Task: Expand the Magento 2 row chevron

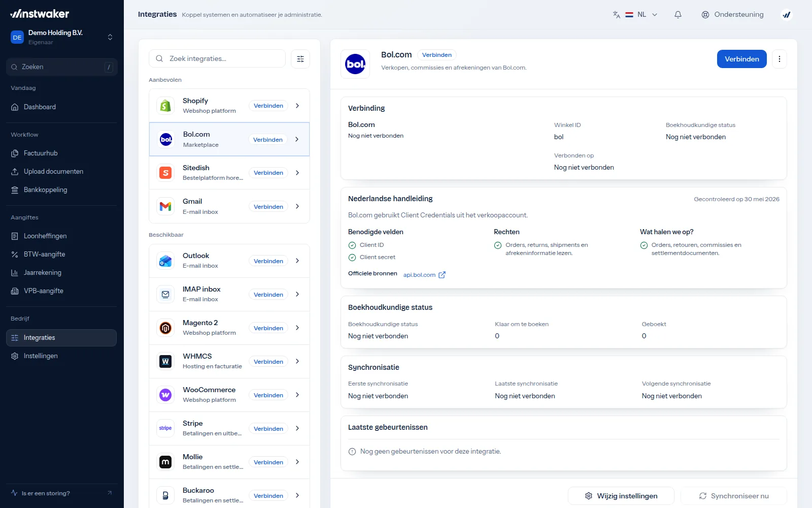Action: 297,328
